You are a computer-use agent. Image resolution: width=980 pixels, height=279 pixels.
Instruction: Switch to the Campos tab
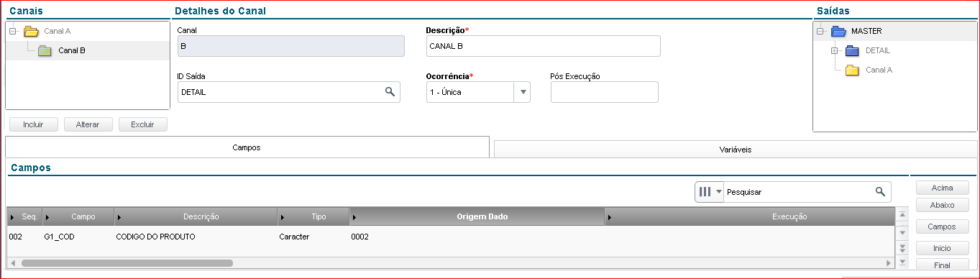[x=247, y=147]
